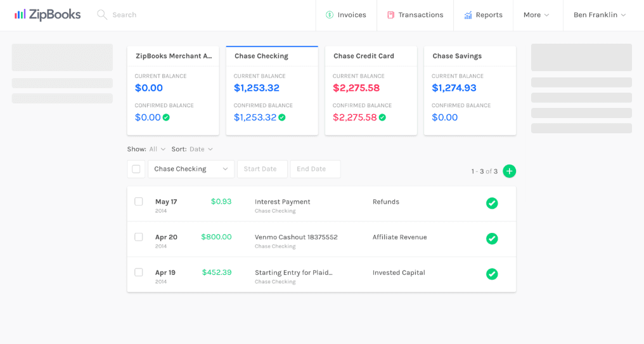
Task: Click confirmed checkmark on Venmo Cashout row
Action: point(492,239)
